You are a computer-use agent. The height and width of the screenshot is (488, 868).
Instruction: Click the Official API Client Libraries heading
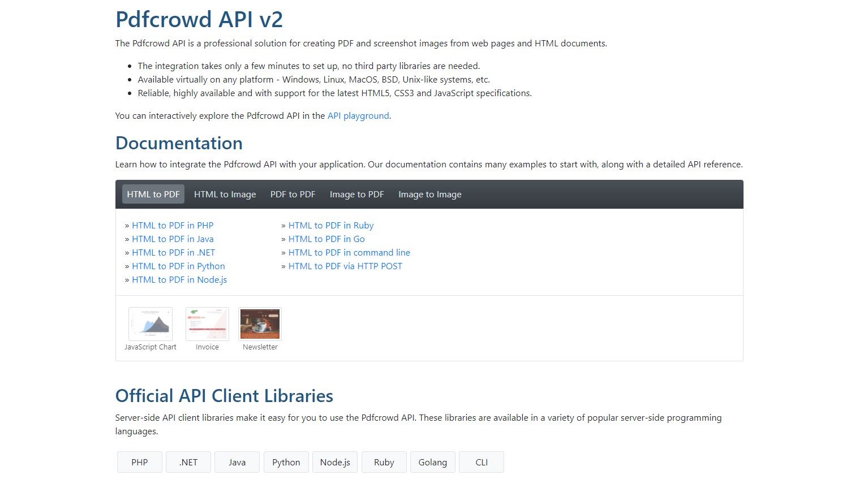224,396
